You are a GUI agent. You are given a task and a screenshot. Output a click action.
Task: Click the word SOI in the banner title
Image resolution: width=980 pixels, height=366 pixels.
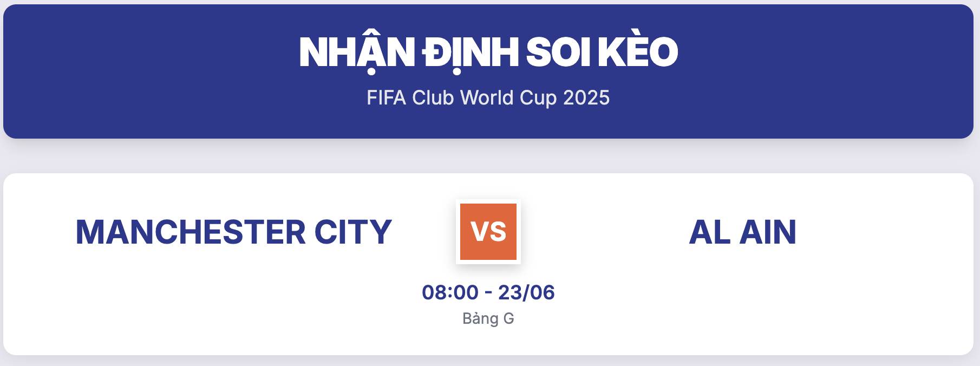point(558,53)
